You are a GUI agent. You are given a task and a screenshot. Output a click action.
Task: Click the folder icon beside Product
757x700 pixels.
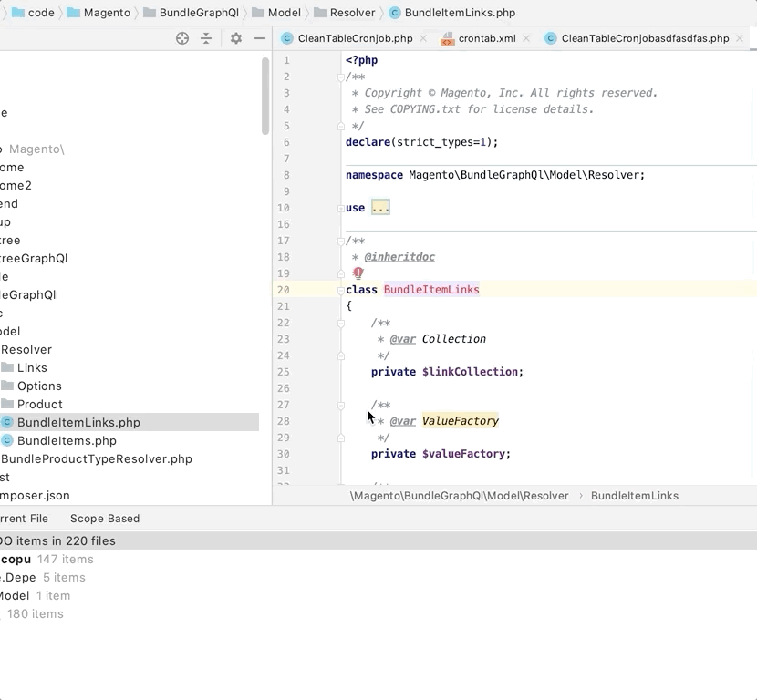click(x=6, y=404)
